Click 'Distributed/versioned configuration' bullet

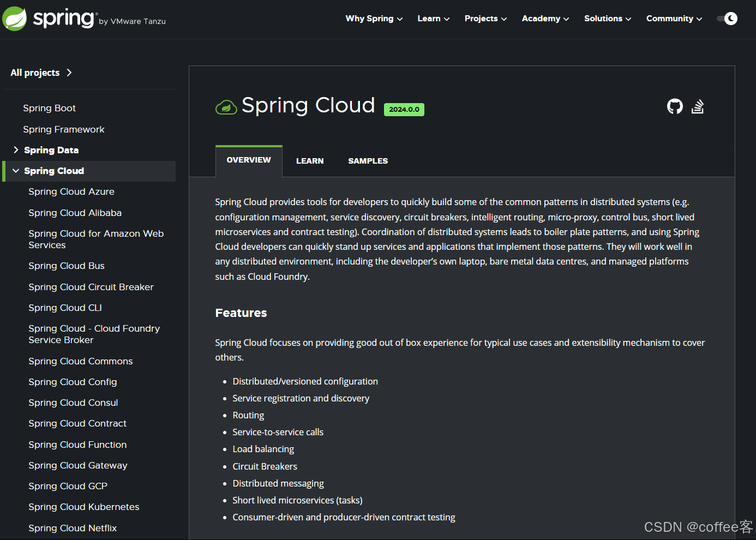pos(305,381)
